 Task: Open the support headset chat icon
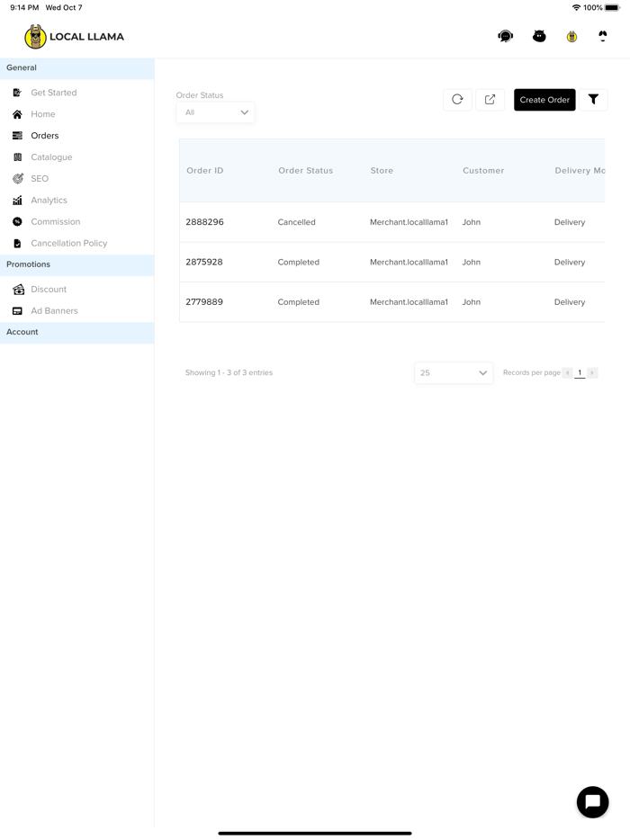tap(505, 37)
